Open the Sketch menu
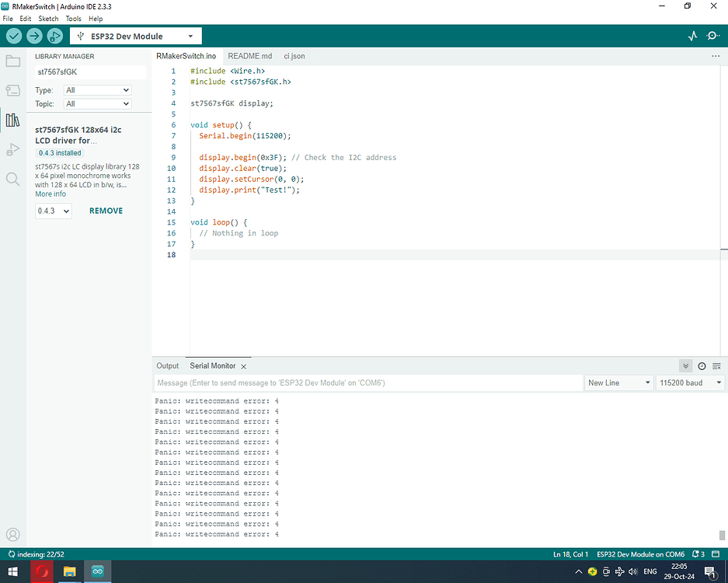 coord(48,18)
